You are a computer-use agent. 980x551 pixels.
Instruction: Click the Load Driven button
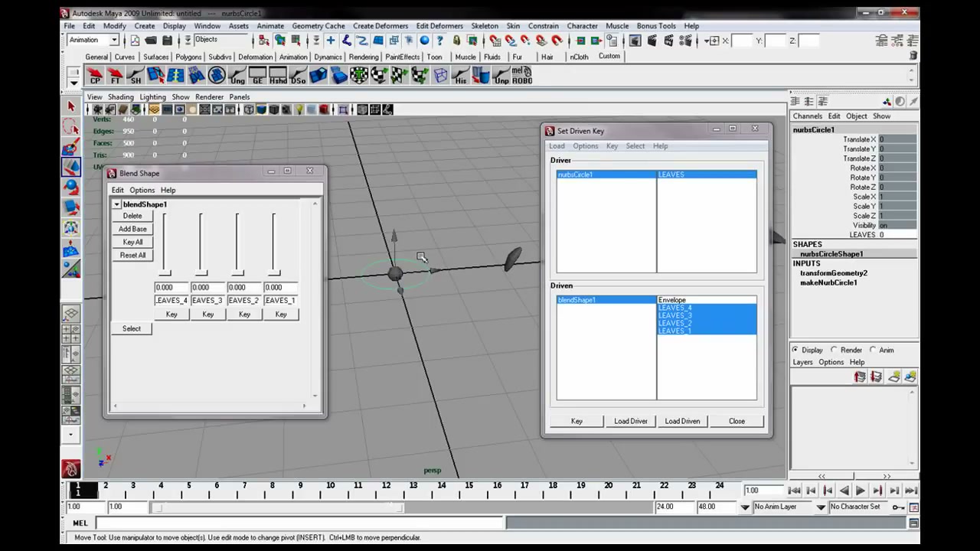(682, 421)
